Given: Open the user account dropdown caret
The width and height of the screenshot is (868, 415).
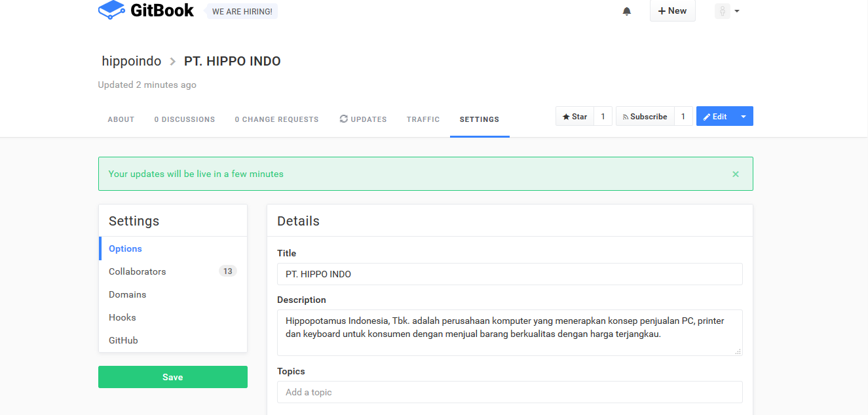Looking at the screenshot, I should coord(737,11).
